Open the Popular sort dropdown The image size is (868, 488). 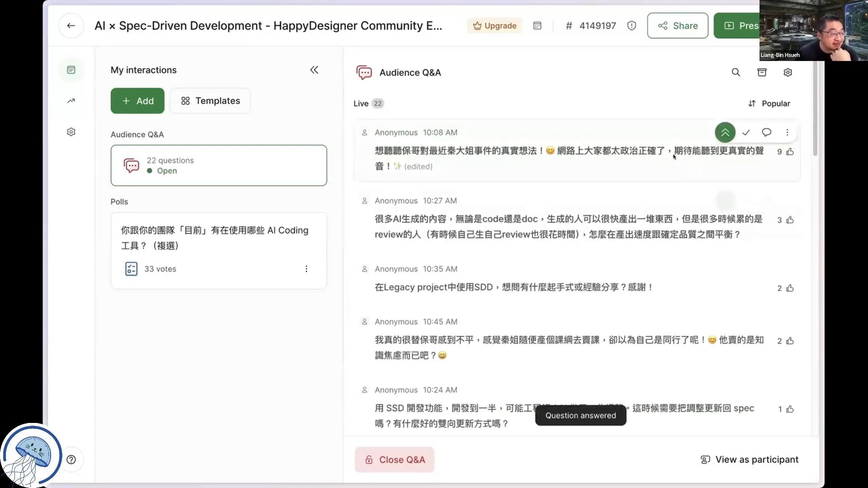769,103
